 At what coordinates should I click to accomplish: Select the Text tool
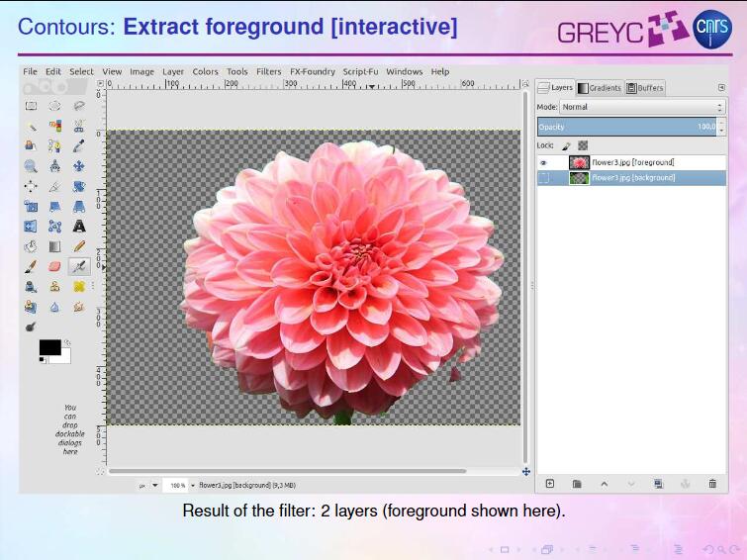click(79, 226)
